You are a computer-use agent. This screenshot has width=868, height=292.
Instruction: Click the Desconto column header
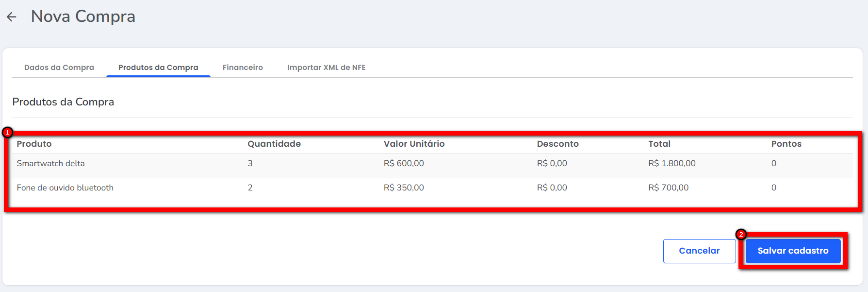(x=557, y=144)
